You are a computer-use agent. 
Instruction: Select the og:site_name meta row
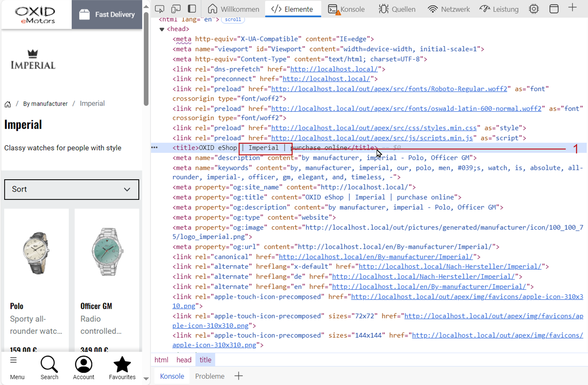pyautogui.click(x=294, y=187)
